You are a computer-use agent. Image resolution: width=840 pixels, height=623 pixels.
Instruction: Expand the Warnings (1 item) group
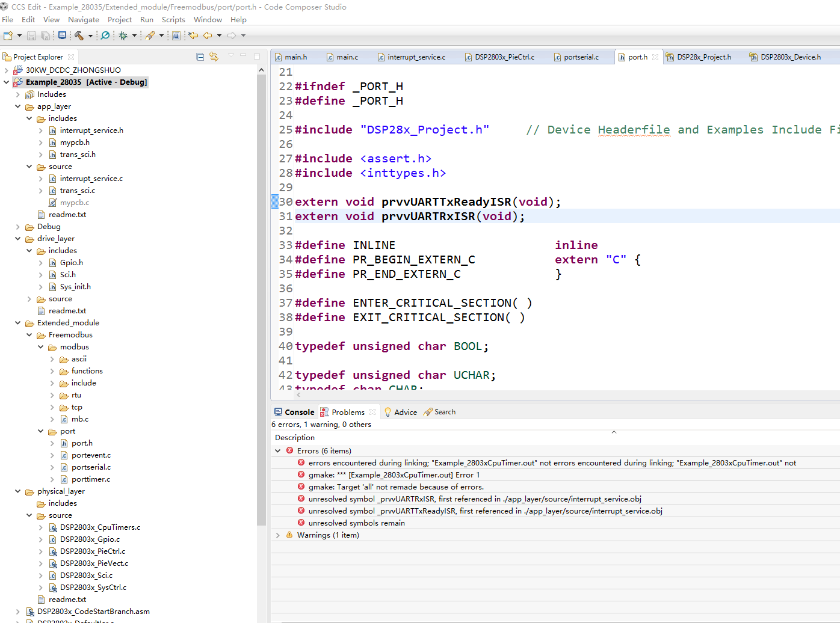click(x=278, y=535)
